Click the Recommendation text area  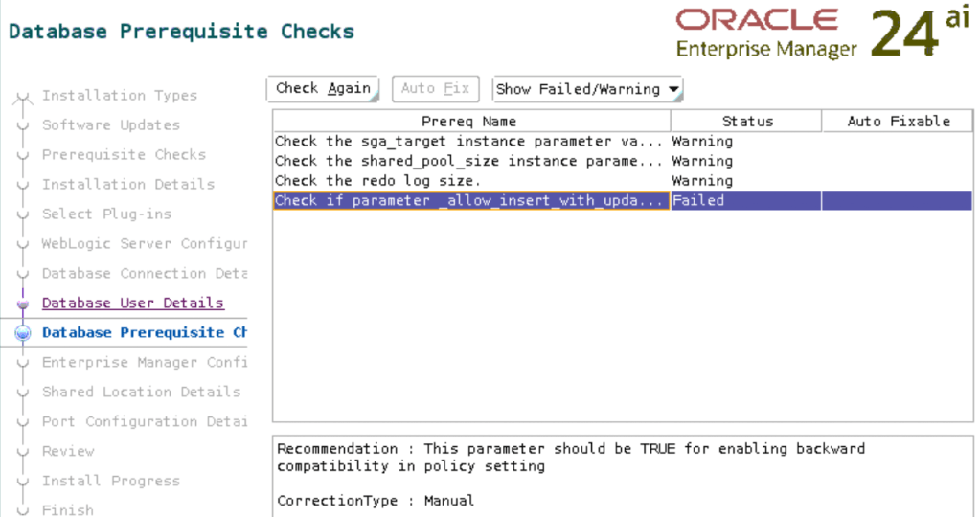pyautogui.click(x=621, y=474)
